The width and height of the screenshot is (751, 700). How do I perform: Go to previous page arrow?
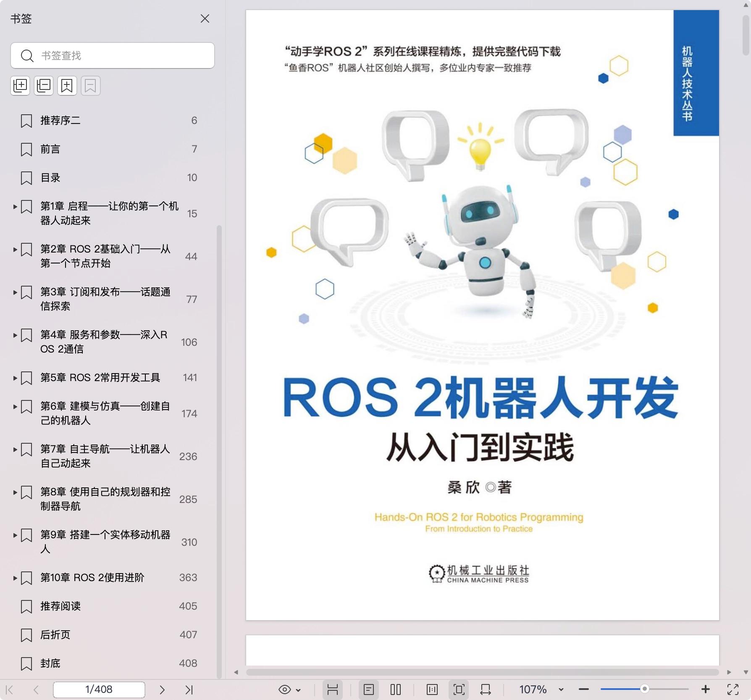pyautogui.click(x=36, y=689)
